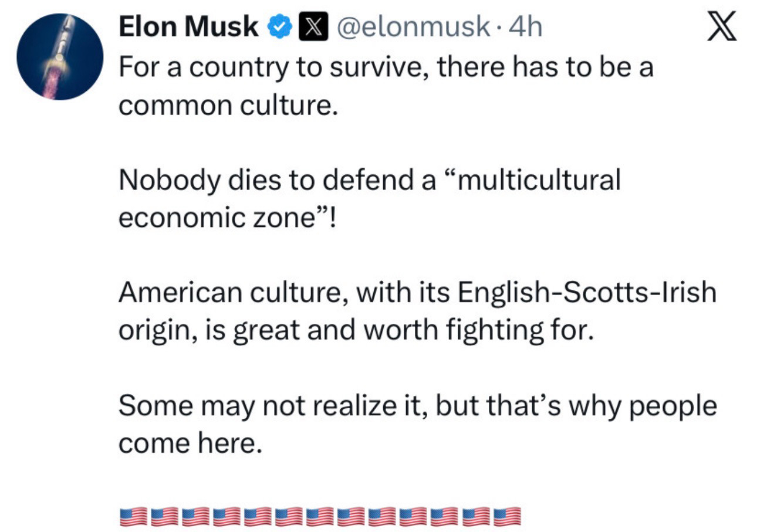This screenshot has width=757, height=532.
Task: Click the words "common culture."
Action: [229, 106]
